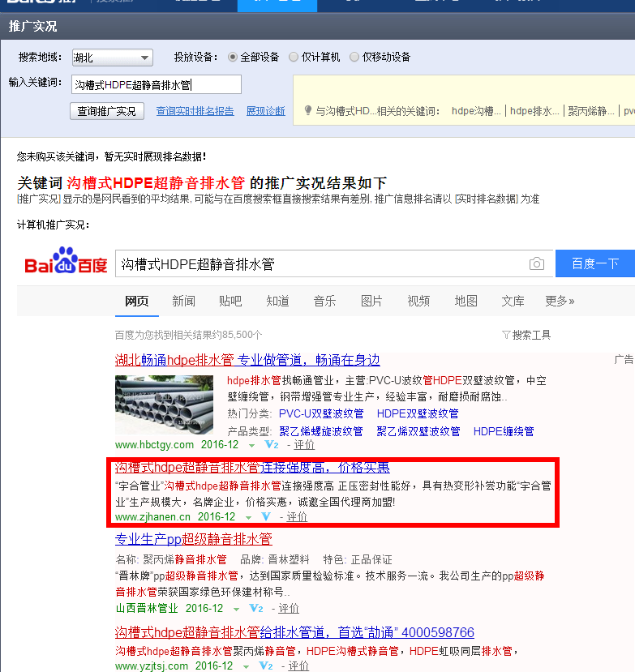Click the search tools filter icon
The width and height of the screenshot is (635, 672).
coord(506,335)
